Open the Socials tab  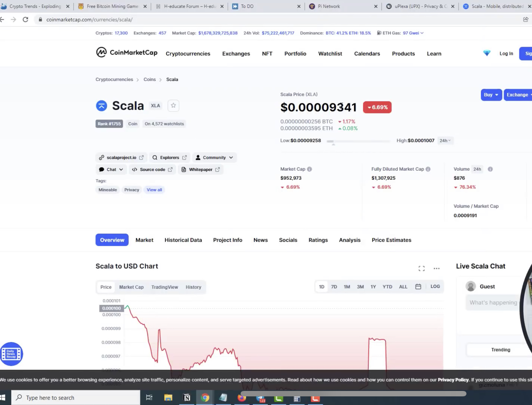coord(288,240)
